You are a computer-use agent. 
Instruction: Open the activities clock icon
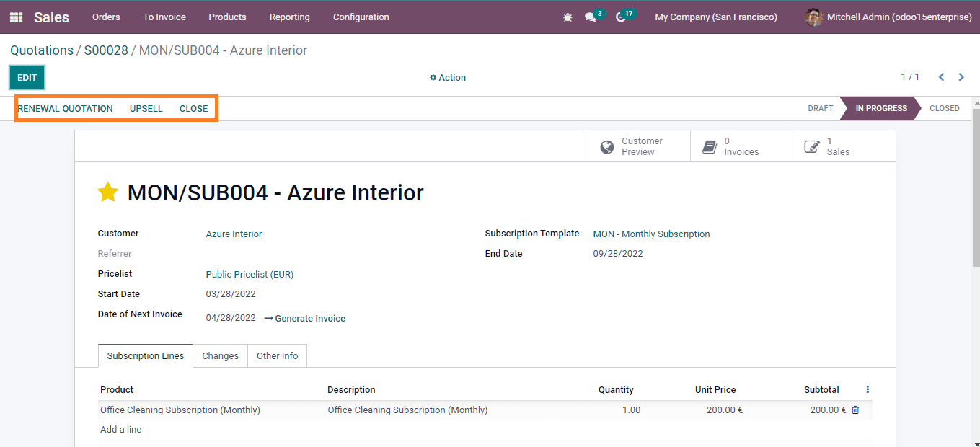click(621, 17)
